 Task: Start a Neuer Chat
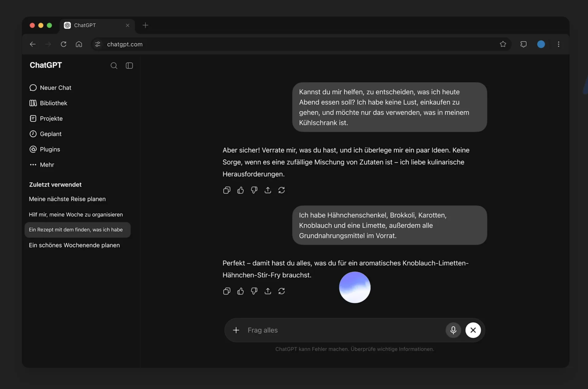click(x=50, y=88)
